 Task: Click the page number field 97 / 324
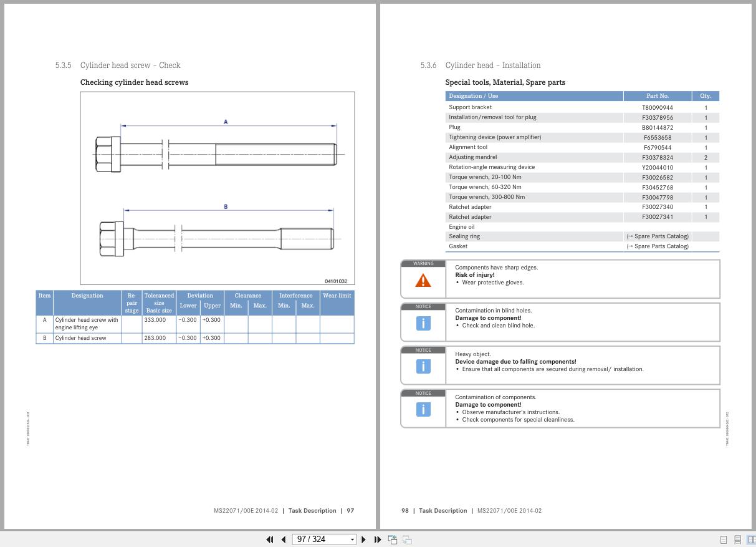[320, 540]
